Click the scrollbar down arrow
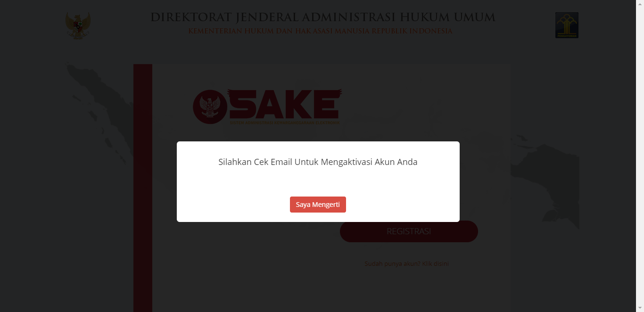644x312 pixels. pyautogui.click(x=640, y=308)
